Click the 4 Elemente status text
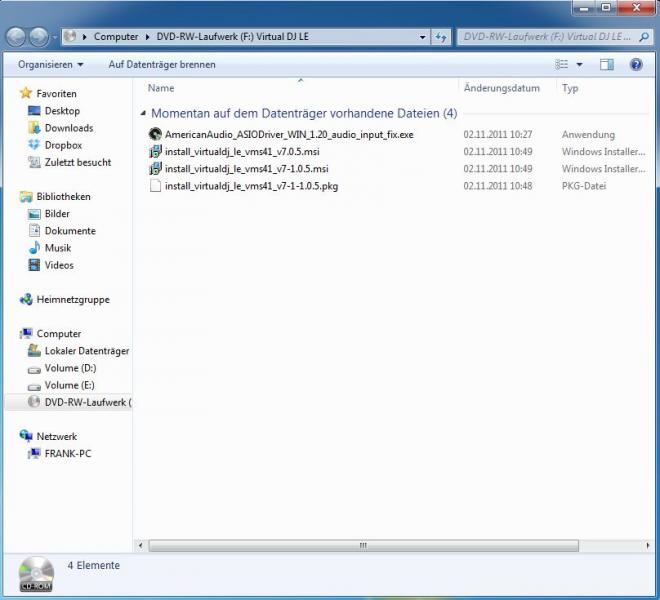Viewport: 660px width, 600px height. [x=93, y=565]
